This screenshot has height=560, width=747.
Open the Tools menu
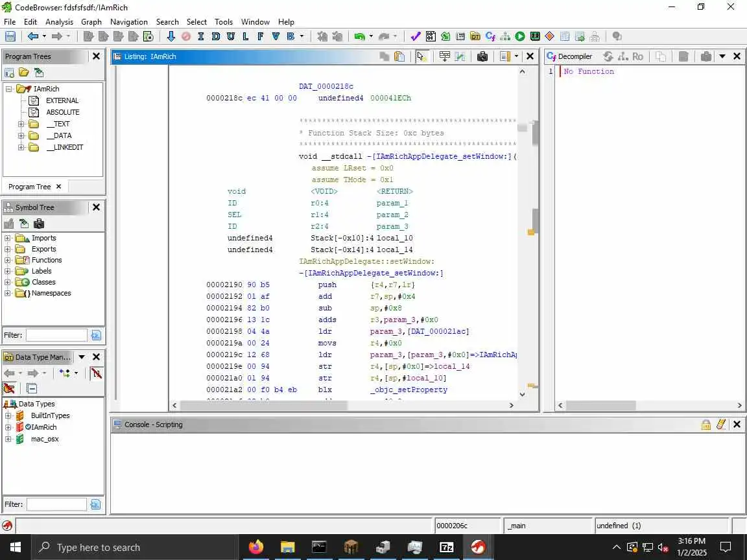[x=224, y=22]
